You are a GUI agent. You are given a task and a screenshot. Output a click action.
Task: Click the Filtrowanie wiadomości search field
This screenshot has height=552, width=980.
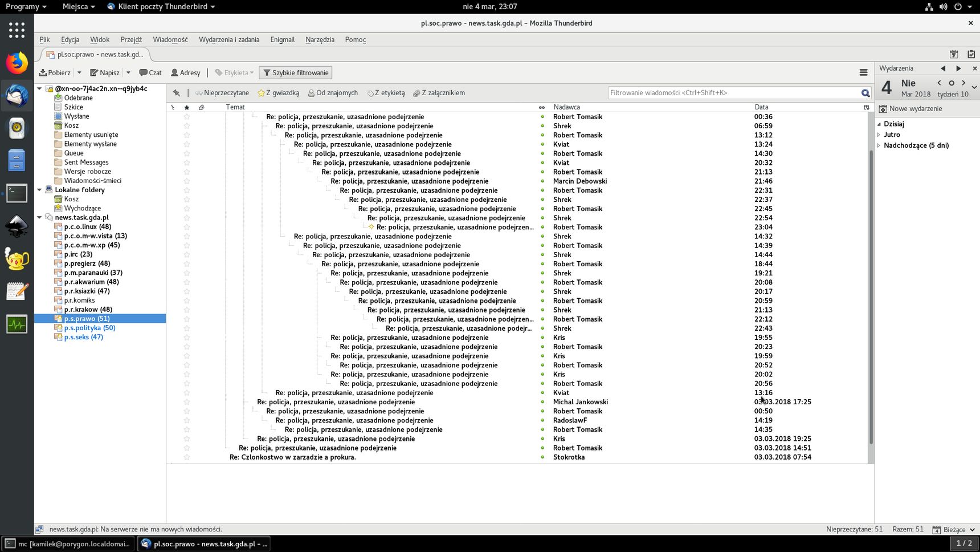coord(734,93)
